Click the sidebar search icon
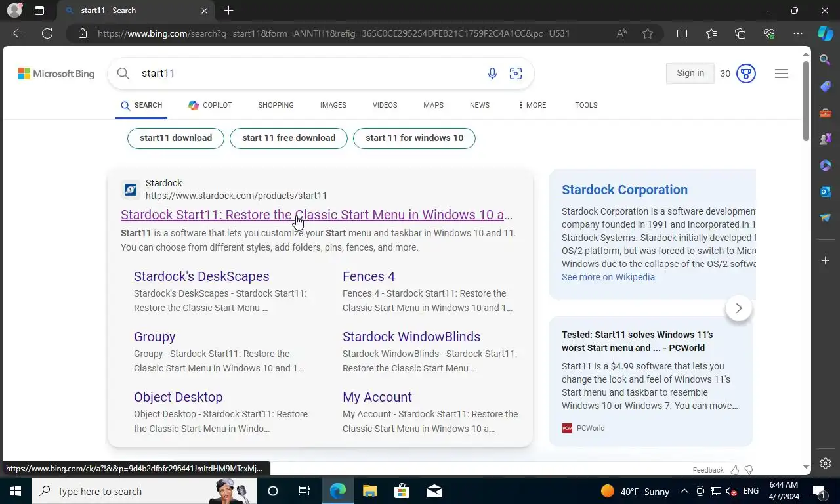The image size is (840, 504). [826, 60]
